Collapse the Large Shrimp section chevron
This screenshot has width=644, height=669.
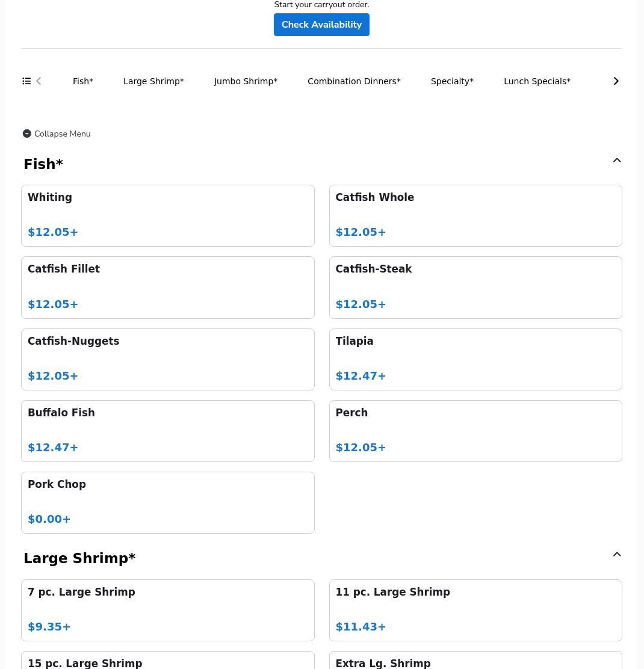(x=616, y=555)
